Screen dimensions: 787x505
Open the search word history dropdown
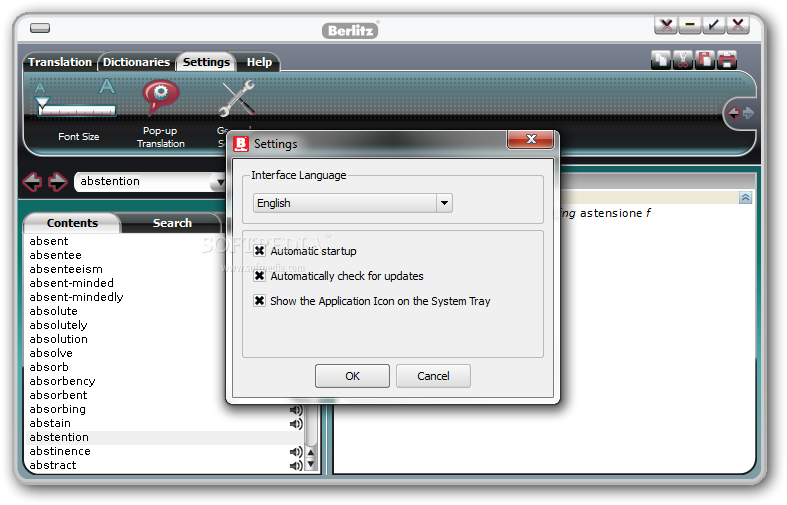click(219, 182)
